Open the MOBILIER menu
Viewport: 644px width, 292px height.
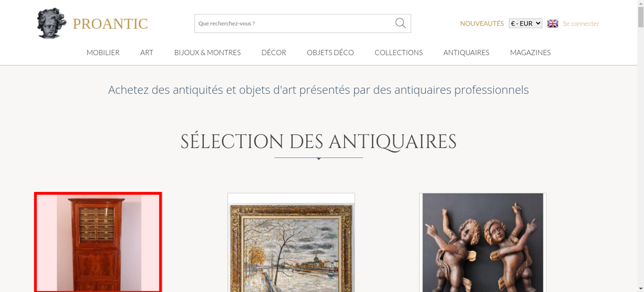click(x=103, y=52)
